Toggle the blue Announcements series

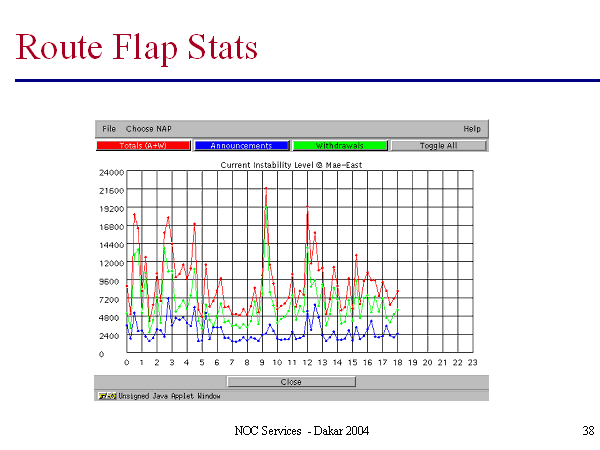click(x=241, y=146)
